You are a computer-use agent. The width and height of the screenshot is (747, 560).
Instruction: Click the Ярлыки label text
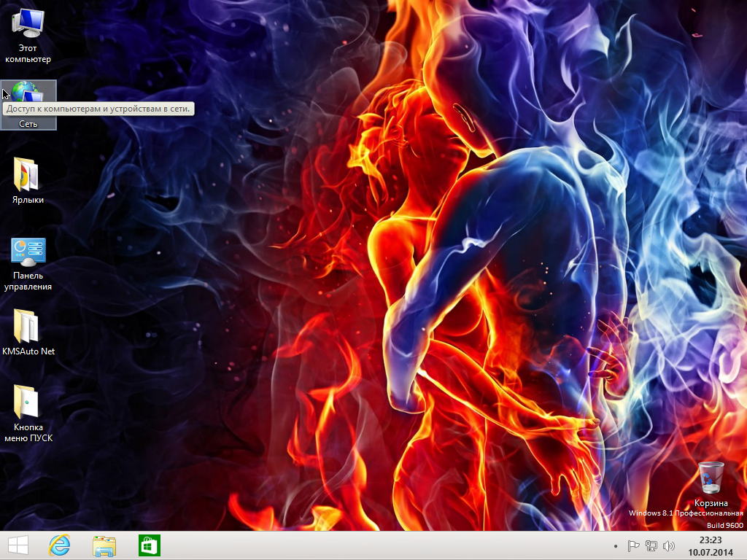coord(28,200)
